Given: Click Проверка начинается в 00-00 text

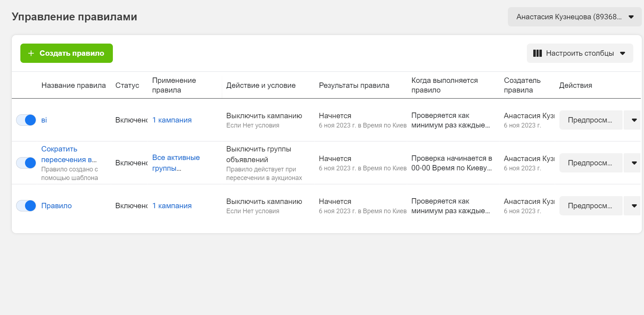Looking at the screenshot, I should 451,163.
